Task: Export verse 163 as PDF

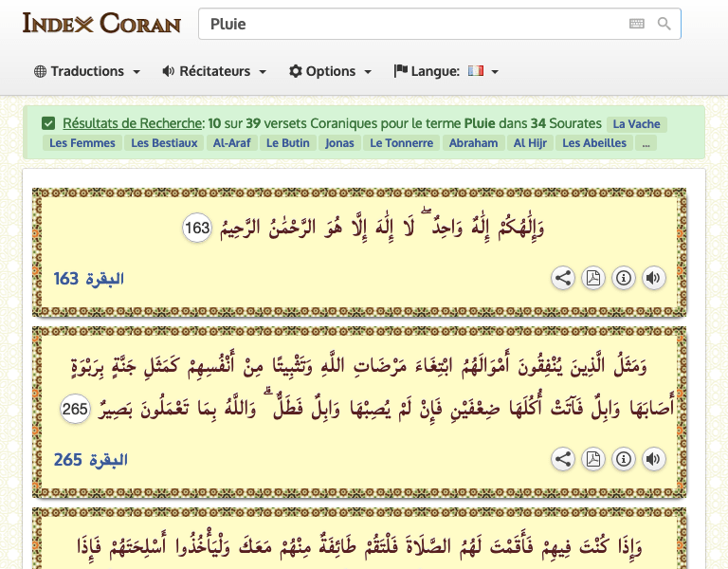Action: pos(592,278)
